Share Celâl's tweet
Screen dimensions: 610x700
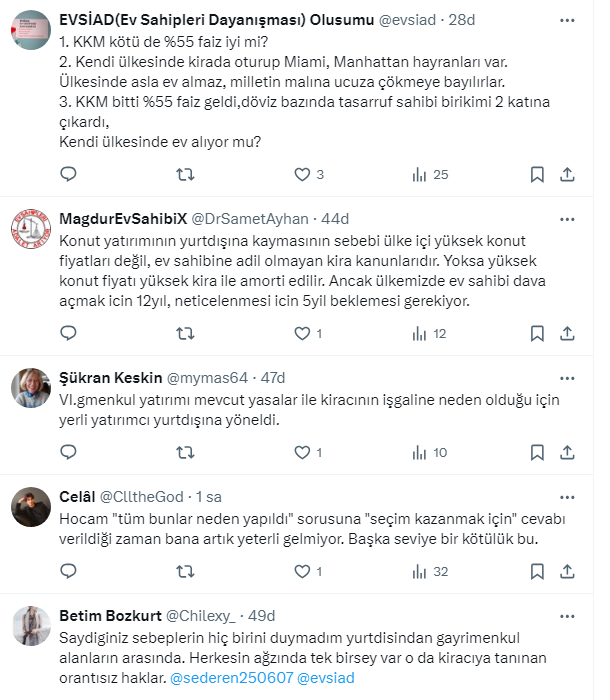(x=567, y=571)
